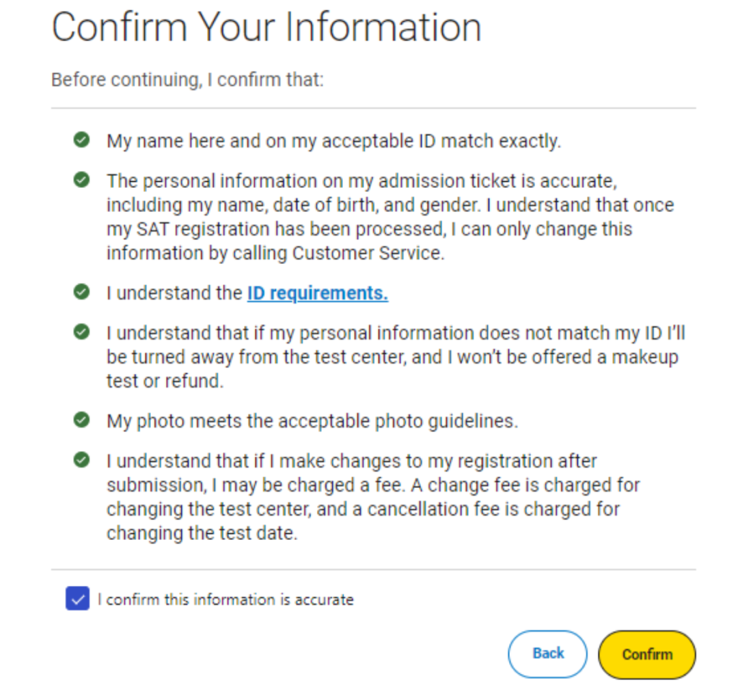
Task: Click the 'My photo meets the acceptable photo guidelines' text
Action: [x=312, y=421]
